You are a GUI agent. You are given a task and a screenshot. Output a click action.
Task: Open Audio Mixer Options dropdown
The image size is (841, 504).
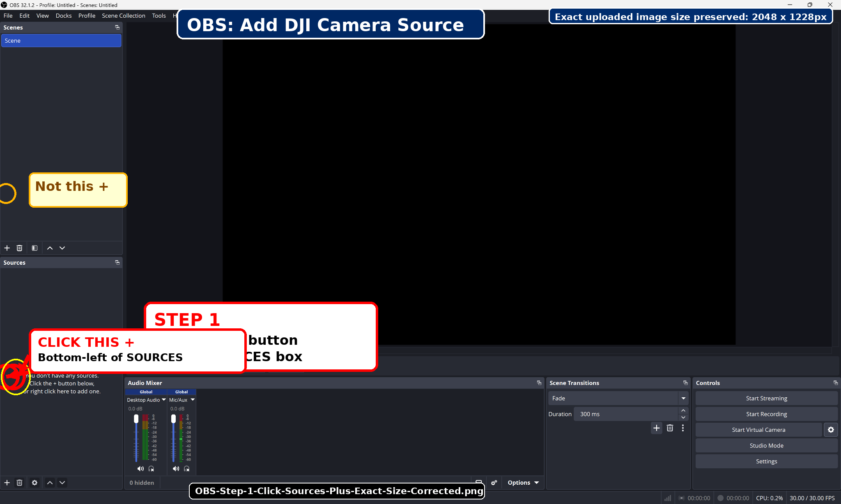point(523,483)
